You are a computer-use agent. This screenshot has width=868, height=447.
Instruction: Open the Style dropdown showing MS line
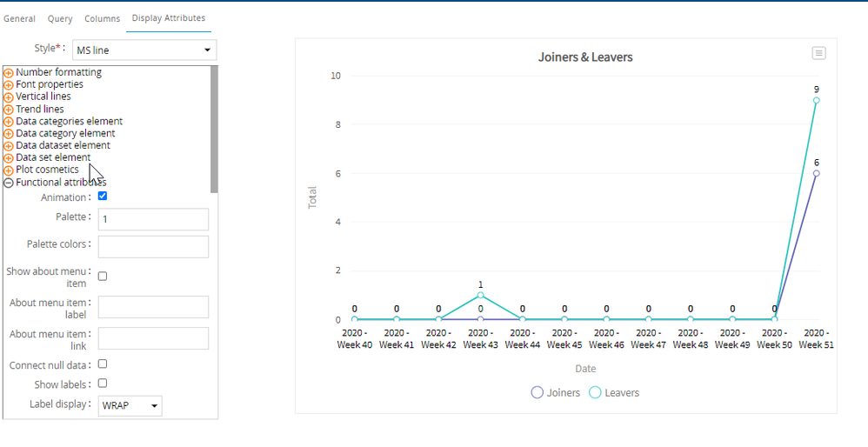tap(144, 50)
